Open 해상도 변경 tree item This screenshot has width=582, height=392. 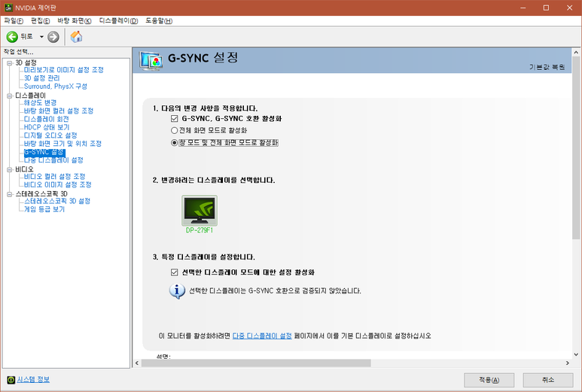point(40,103)
